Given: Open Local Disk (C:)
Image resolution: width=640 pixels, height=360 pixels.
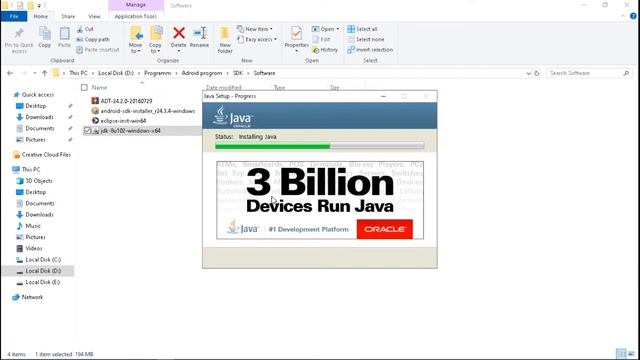Looking at the screenshot, I should tap(43, 260).
